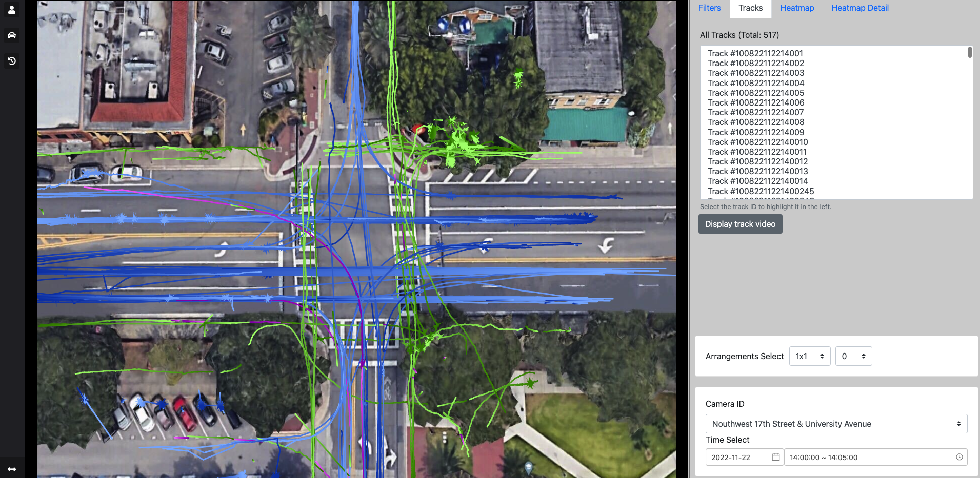The width and height of the screenshot is (980, 478).
Task: Open the calendar icon in date field
Action: pyautogui.click(x=776, y=457)
